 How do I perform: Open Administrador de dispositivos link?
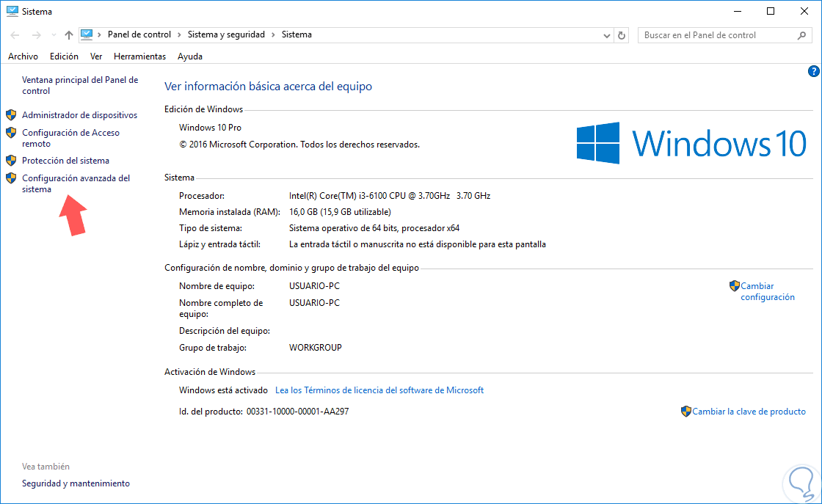coord(80,114)
